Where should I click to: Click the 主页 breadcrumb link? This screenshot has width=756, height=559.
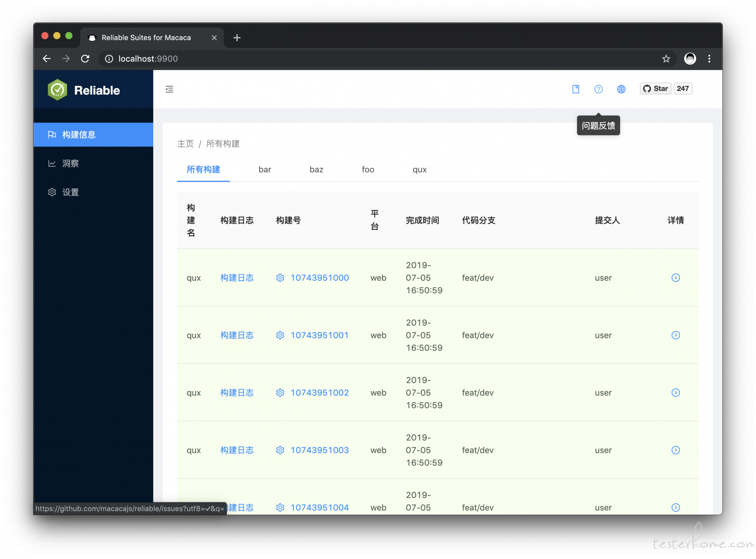pyautogui.click(x=185, y=144)
